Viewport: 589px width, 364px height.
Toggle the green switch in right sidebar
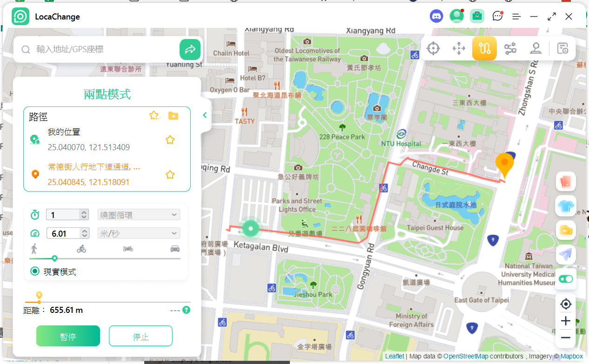coord(566,279)
